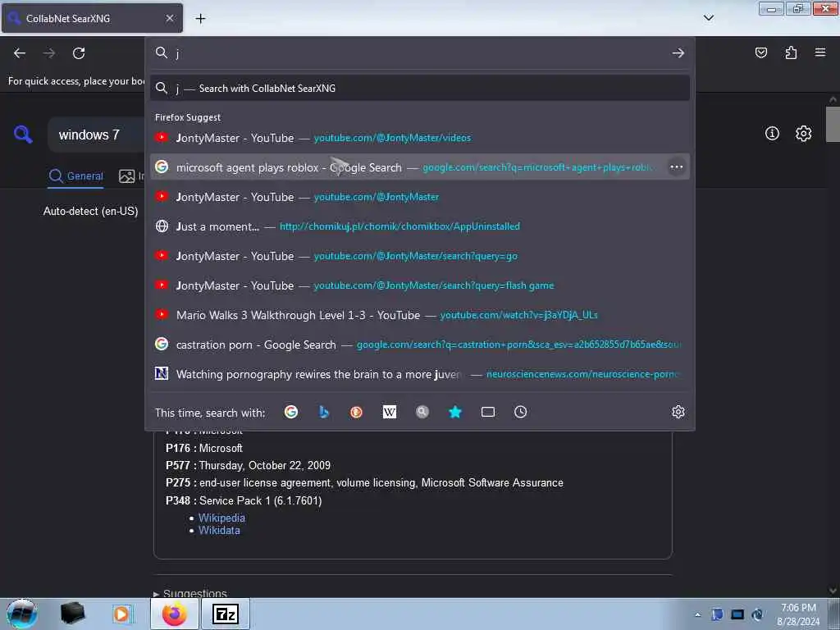Click the address bar text field
The height and width of the screenshot is (630, 840).
point(421,53)
